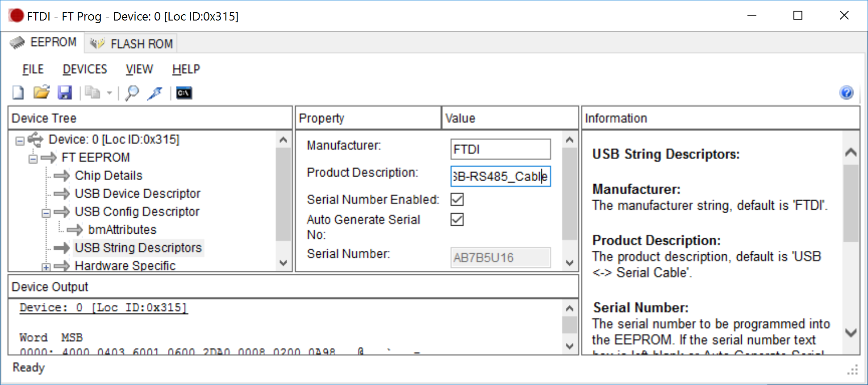The width and height of the screenshot is (868, 385).
Task: Open the DEVICES menu
Action: [x=85, y=69]
